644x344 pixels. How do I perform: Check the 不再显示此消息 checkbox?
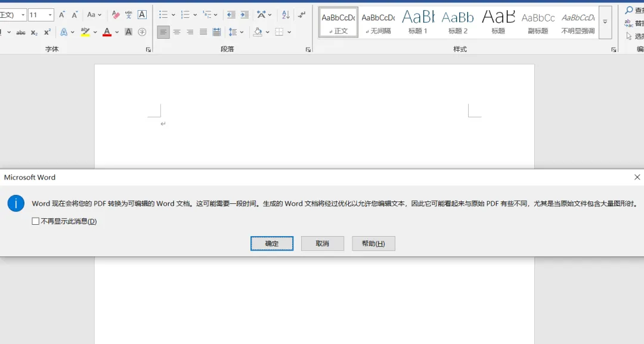click(36, 221)
